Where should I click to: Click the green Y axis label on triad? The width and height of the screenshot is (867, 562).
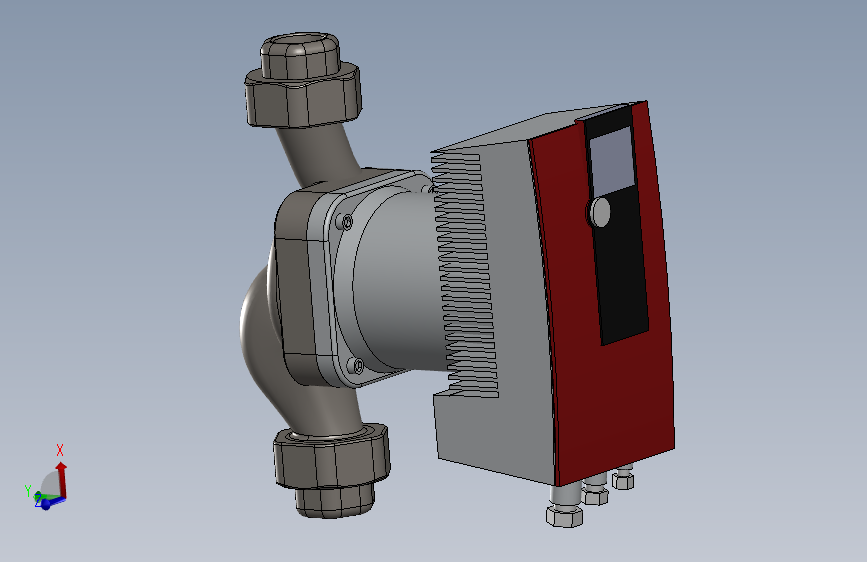pos(28,491)
